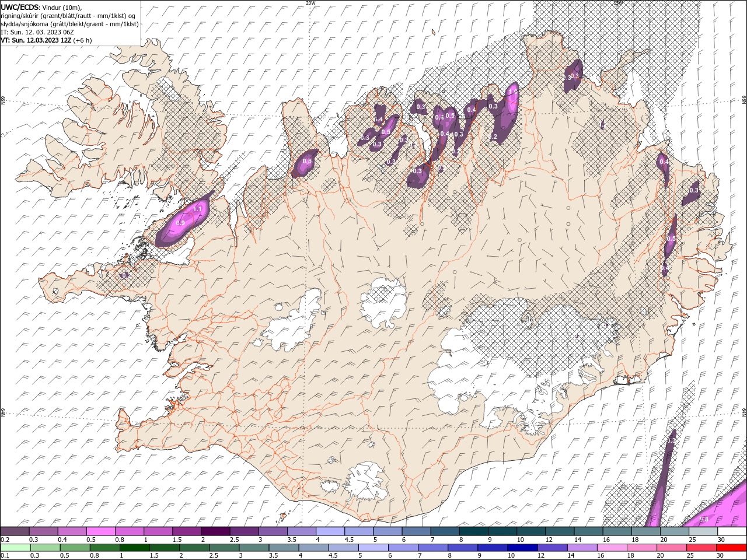Click the '(+6 h)' forecast offset
Image resolution: width=747 pixels, height=560 pixels.
(x=83, y=40)
